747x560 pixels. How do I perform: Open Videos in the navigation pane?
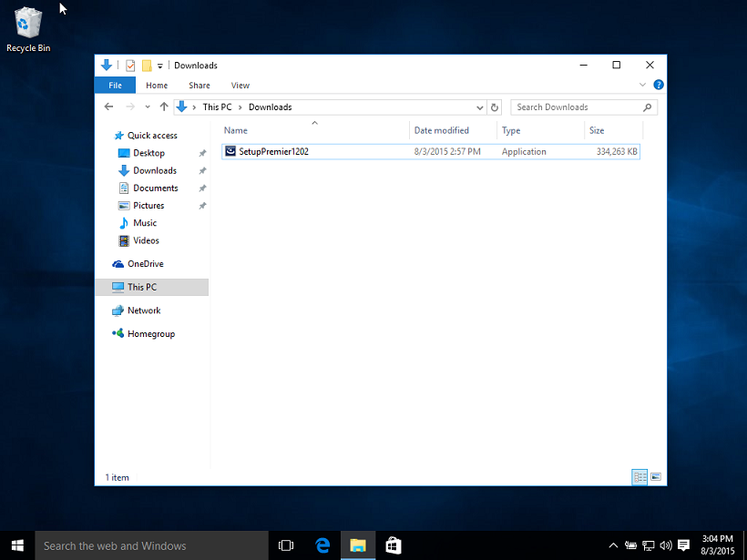point(146,240)
